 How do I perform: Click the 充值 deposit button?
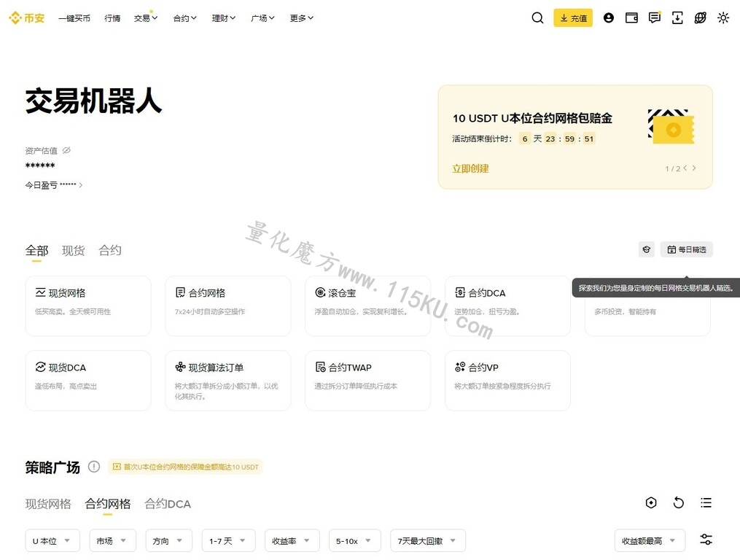573,18
